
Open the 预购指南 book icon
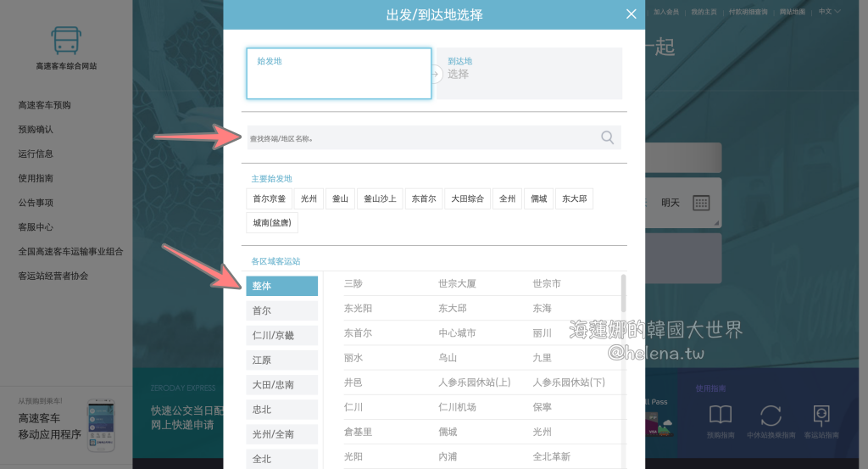721,414
